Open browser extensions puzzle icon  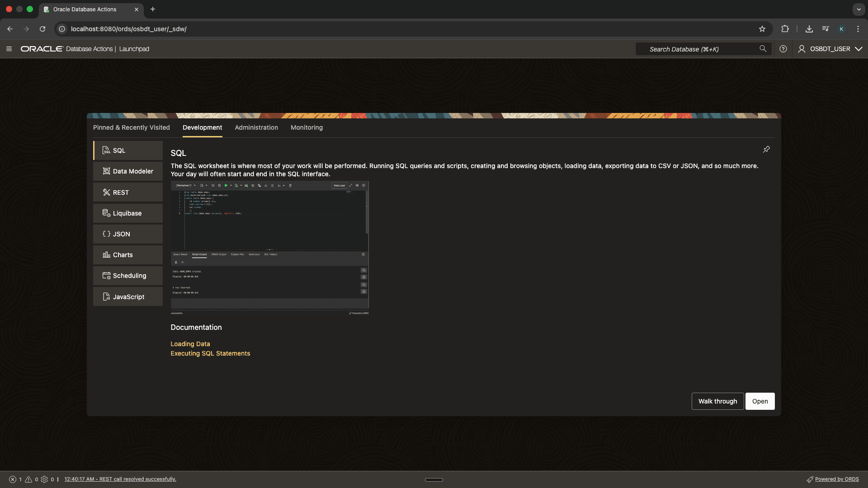[785, 29]
